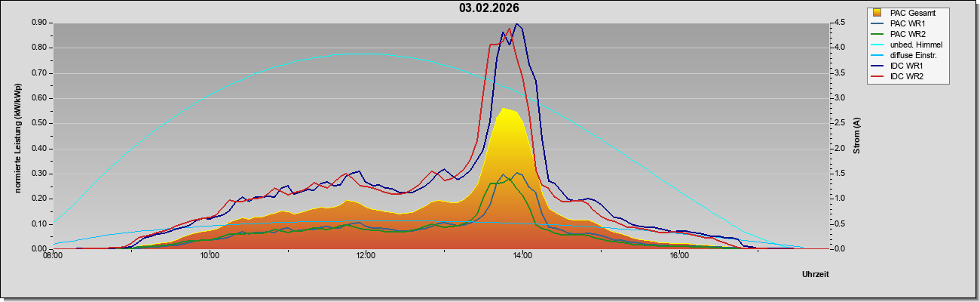This screenshot has width=980, height=302.
Task: Click the 12:00 time axis label
Action: point(366,256)
